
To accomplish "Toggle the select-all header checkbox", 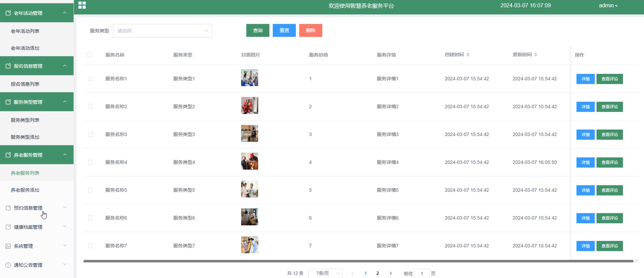I will click(89, 55).
